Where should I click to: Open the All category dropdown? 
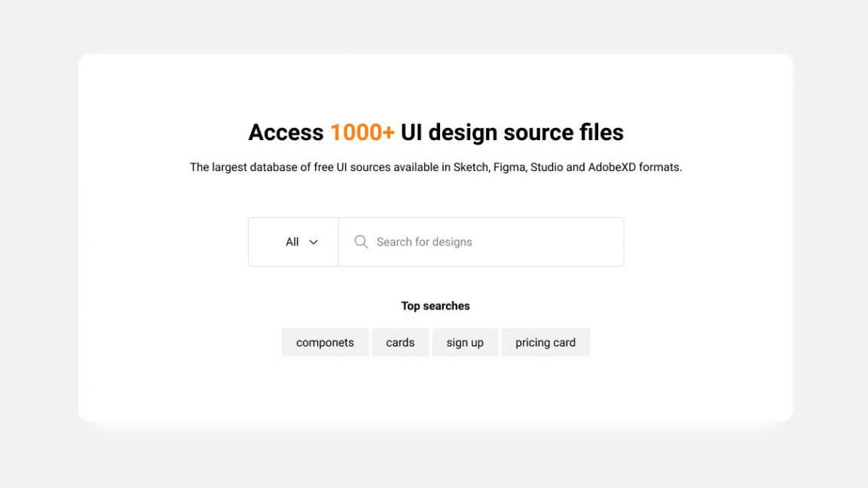[x=293, y=242]
